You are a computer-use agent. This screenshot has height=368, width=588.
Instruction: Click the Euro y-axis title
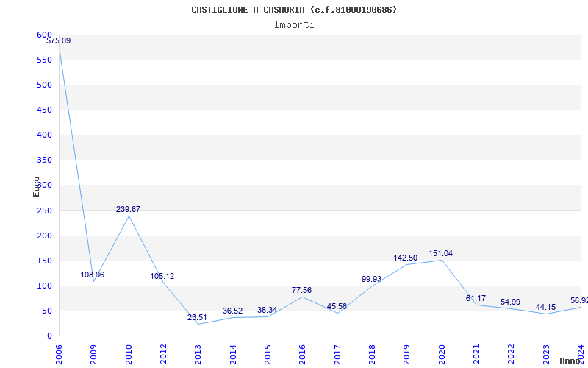(36, 186)
